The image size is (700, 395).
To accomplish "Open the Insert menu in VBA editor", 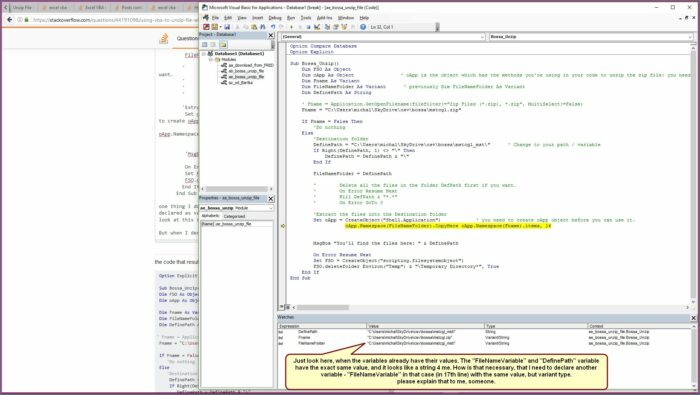I will tap(258, 18).
